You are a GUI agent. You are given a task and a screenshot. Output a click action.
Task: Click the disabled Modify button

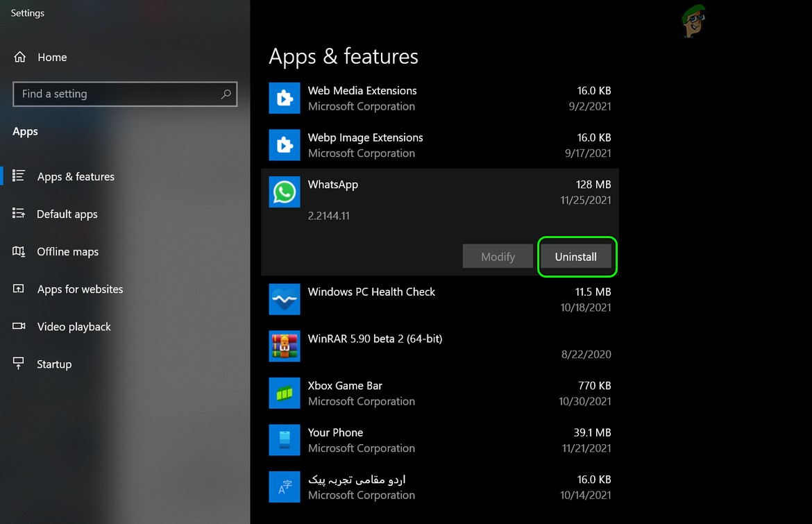[497, 256]
